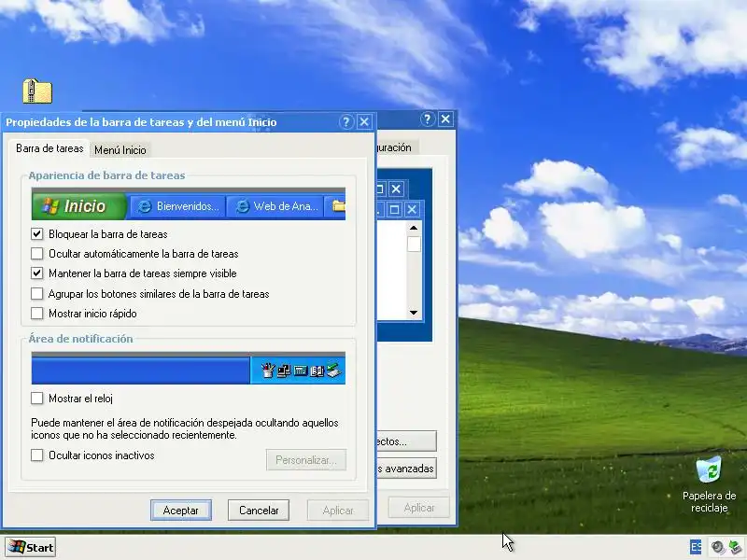
Task: Click the help question mark in Propiedades dialog
Action: click(x=346, y=122)
